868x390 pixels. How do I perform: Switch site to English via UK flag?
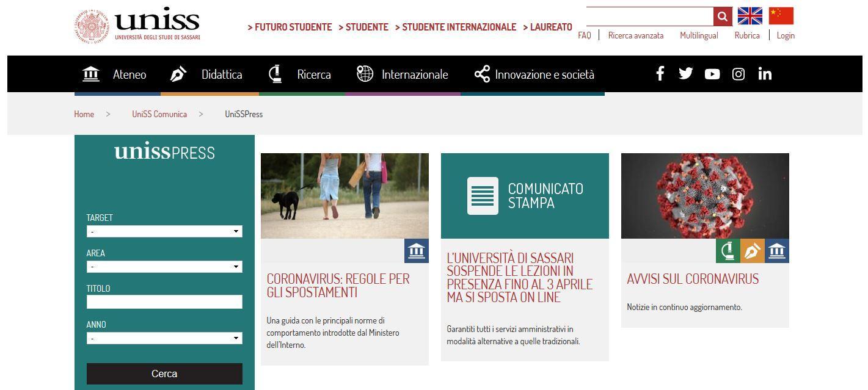coord(749,15)
